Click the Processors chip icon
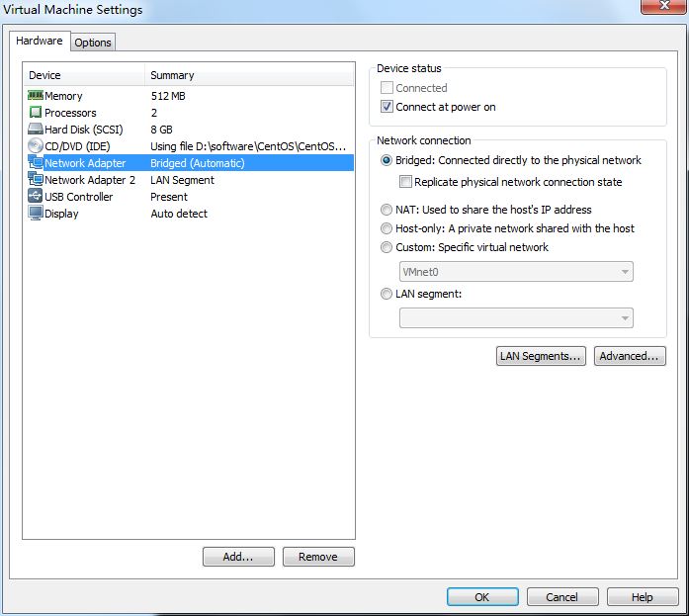This screenshot has width=689, height=616. 36,112
